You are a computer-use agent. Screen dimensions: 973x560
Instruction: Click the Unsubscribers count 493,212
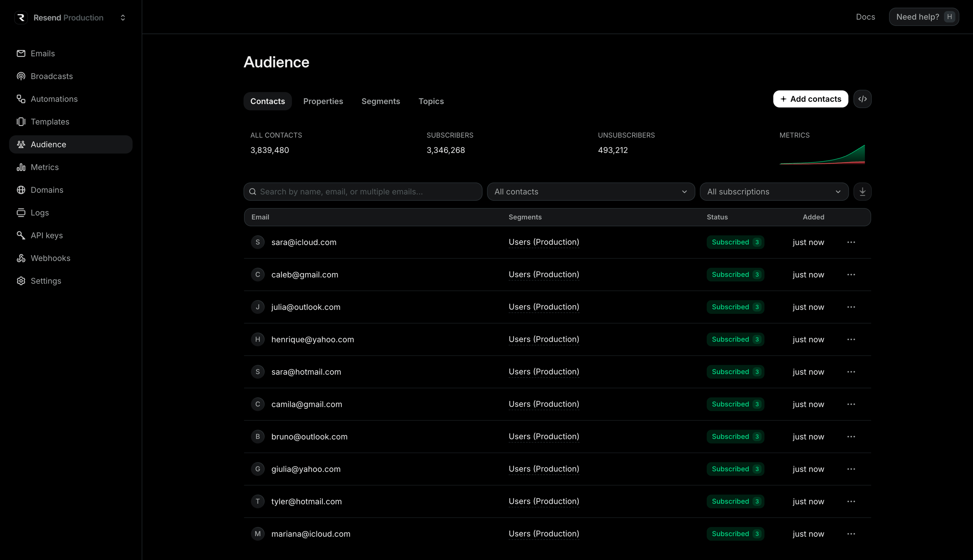point(613,150)
